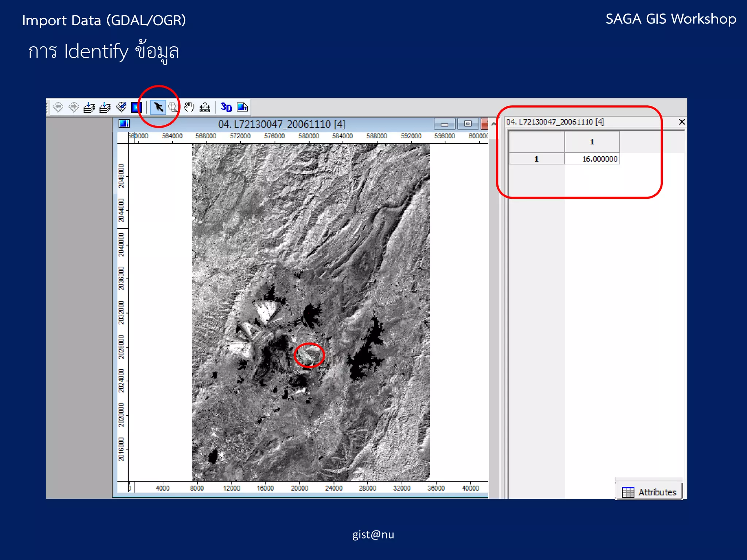
Task: Choose the Pan hand tool
Action: pos(189,108)
